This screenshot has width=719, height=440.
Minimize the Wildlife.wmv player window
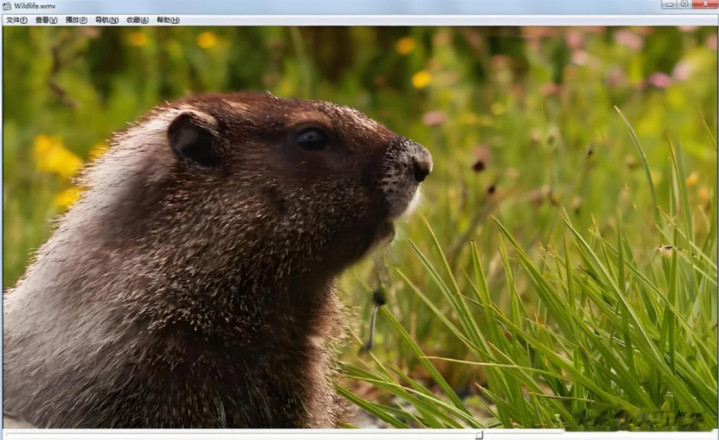[x=668, y=5]
